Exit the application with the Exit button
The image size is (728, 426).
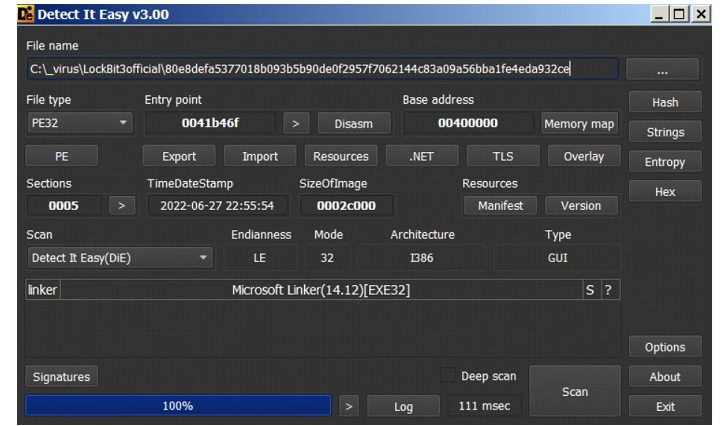coord(665,407)
